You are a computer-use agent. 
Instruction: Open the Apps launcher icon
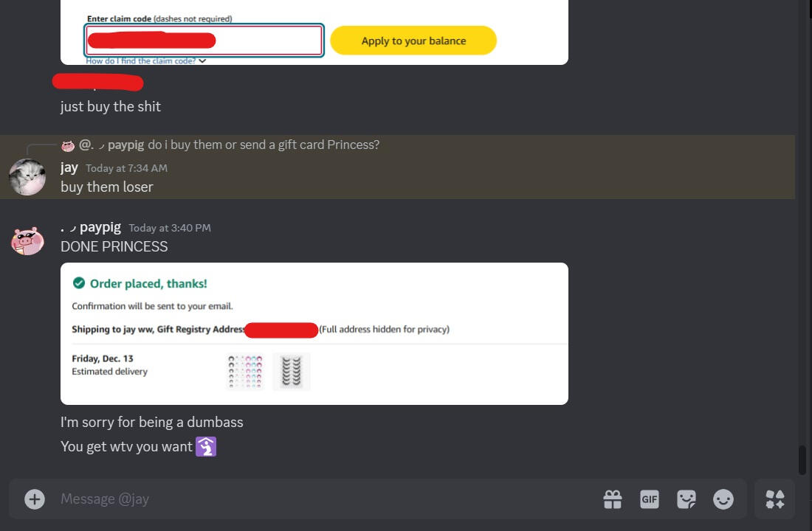tap(774, 499)
